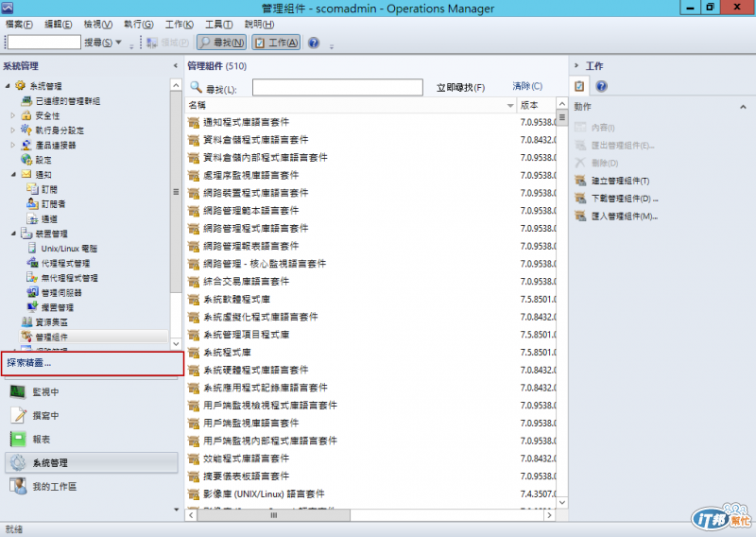Select row 系統程式庫
Viewport: 756px width, 537px height.
coord(370,353)
